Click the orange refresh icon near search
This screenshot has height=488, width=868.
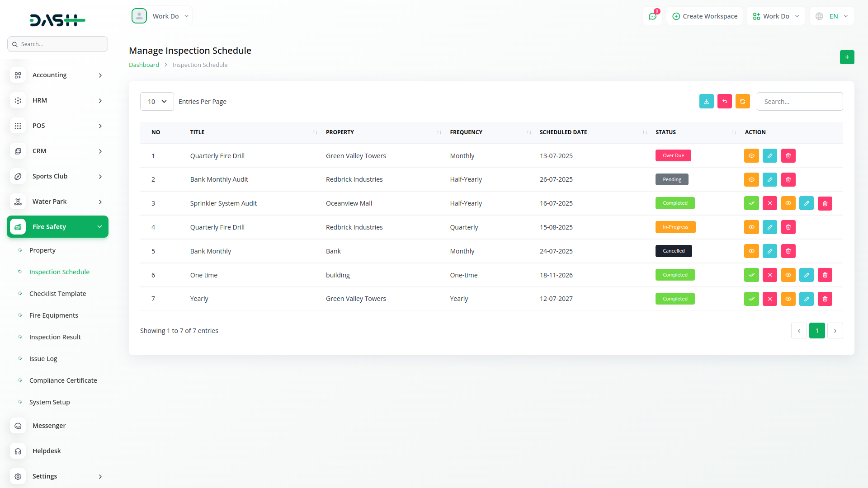click(742, 101)
